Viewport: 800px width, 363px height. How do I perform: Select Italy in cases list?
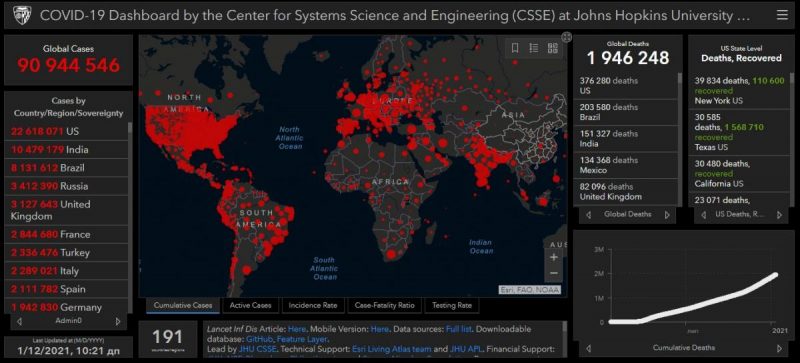[66, 271]
